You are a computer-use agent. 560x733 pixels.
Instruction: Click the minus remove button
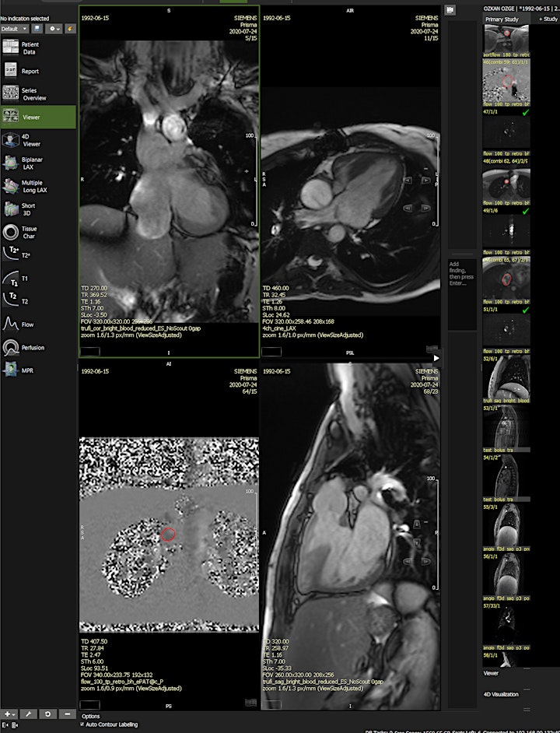(68, 714)
